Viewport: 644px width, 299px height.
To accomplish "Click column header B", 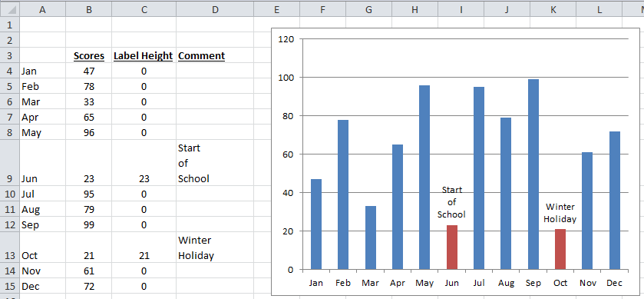I will [89, 9].
